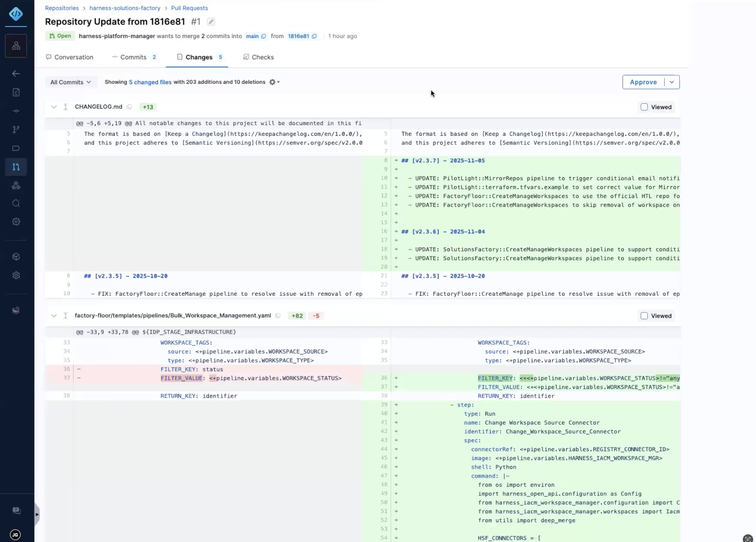Switch to the Checks tab
The image size is (756, 542).
pyautogui.click(x=259, y=57)
